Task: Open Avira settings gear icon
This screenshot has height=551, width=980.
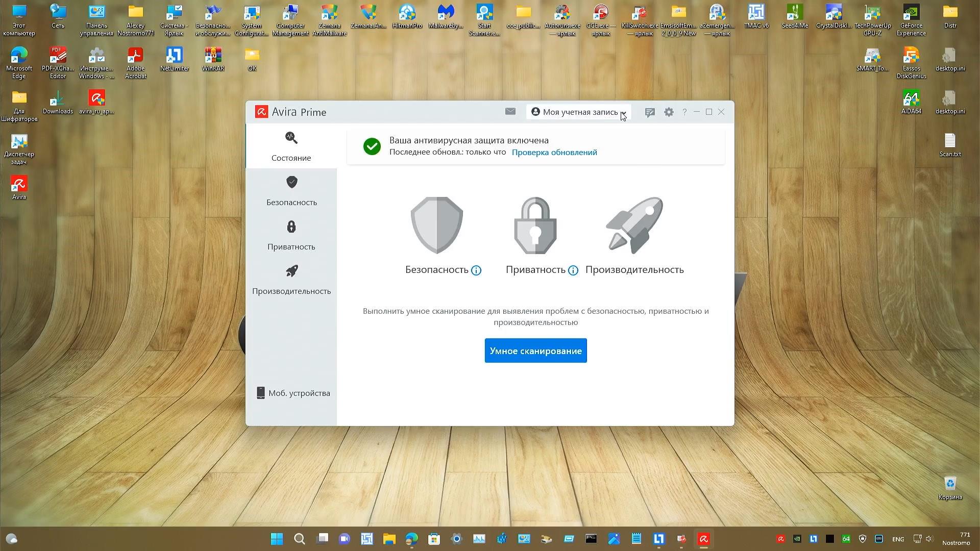Action: (669, 112)
